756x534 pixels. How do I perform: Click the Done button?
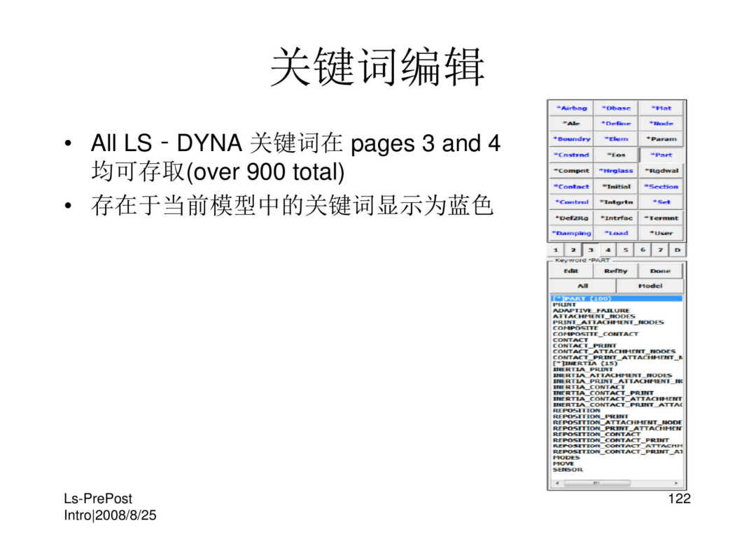point(660,271)
